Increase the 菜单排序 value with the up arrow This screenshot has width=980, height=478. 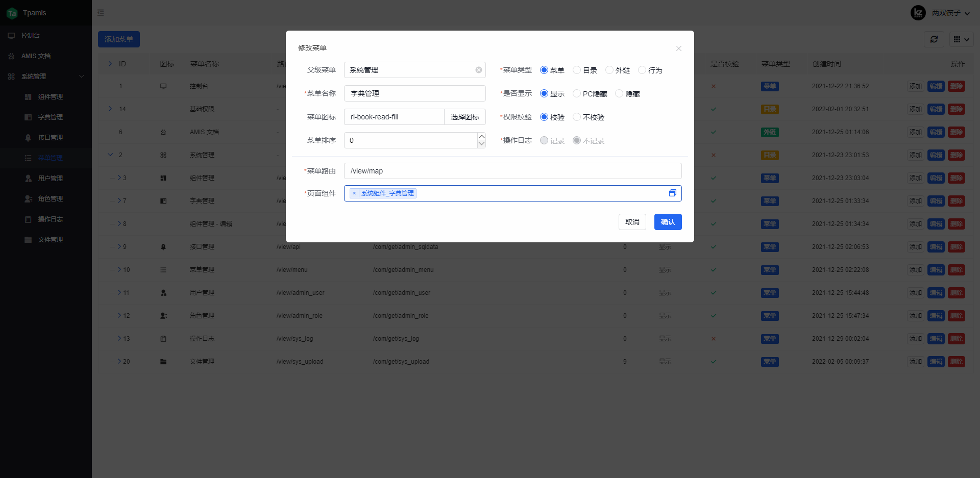(x=481, y=136)
